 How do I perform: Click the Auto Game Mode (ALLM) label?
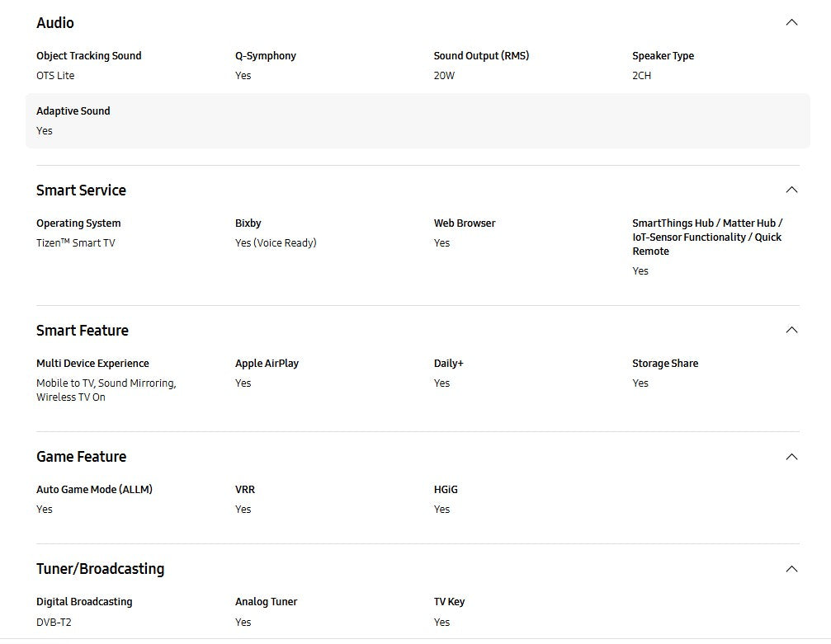pos(94,490)
